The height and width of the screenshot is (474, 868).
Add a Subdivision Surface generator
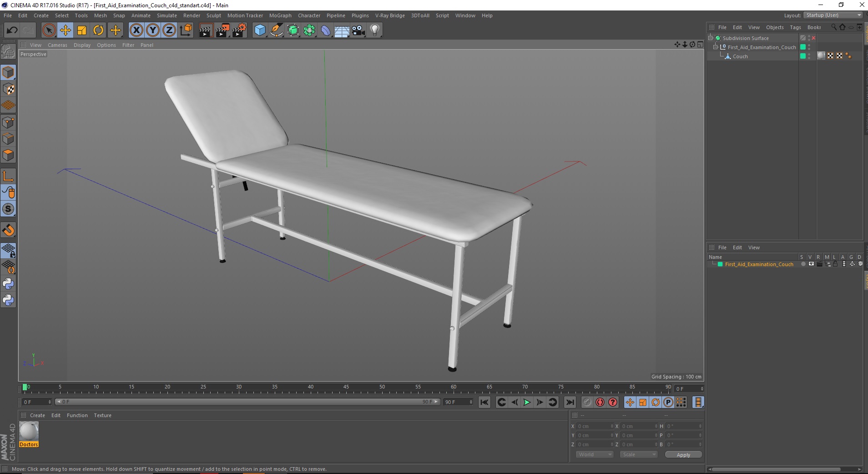coord(293,30)
